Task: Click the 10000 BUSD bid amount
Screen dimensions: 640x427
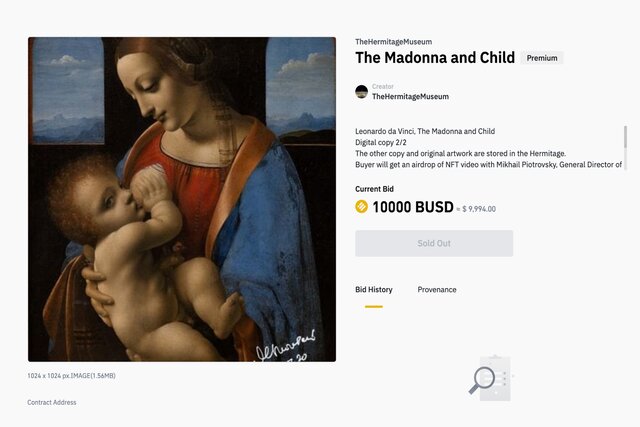Action: point(412,208)
